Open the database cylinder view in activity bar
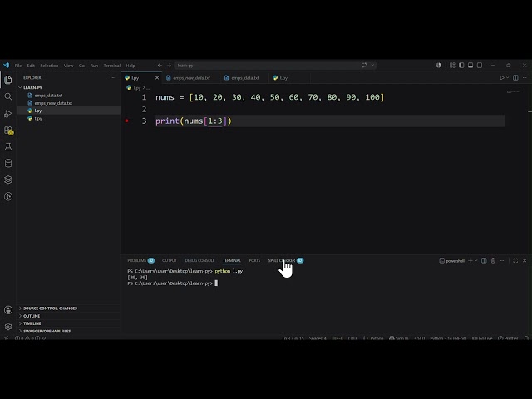The height and width of the screenshot is (399, 532). pos(8,163)
